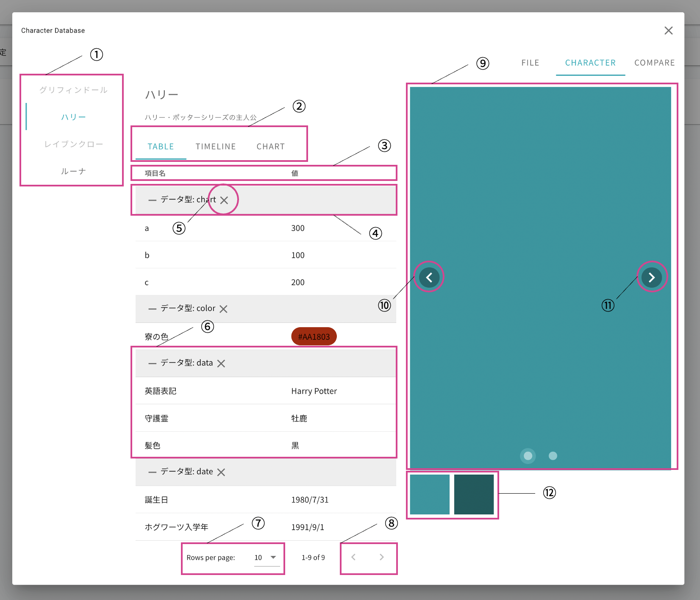Select ルーナ in character list
The width and height of the screenshot is (700, 600).
coord(73,171)
